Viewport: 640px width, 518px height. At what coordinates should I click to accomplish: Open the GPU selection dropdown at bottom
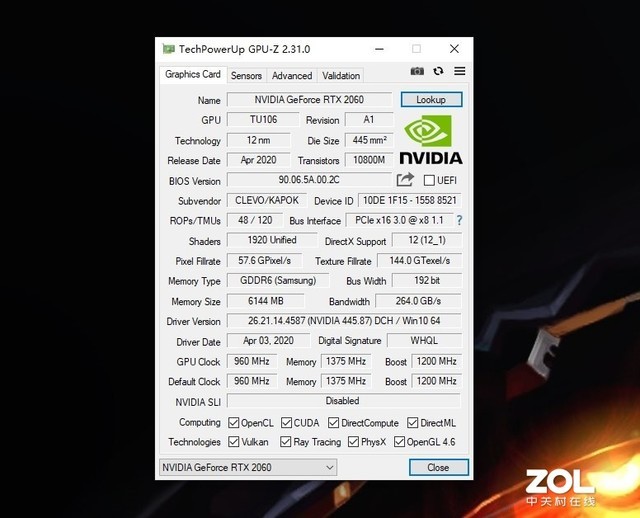(248, 467)
